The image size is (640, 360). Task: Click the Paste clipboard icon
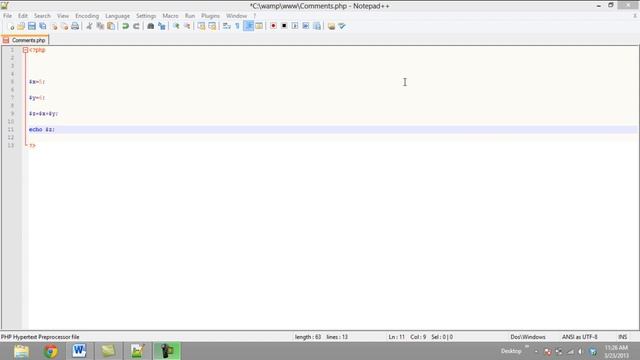pyautogui.click(x=111, y=26)
